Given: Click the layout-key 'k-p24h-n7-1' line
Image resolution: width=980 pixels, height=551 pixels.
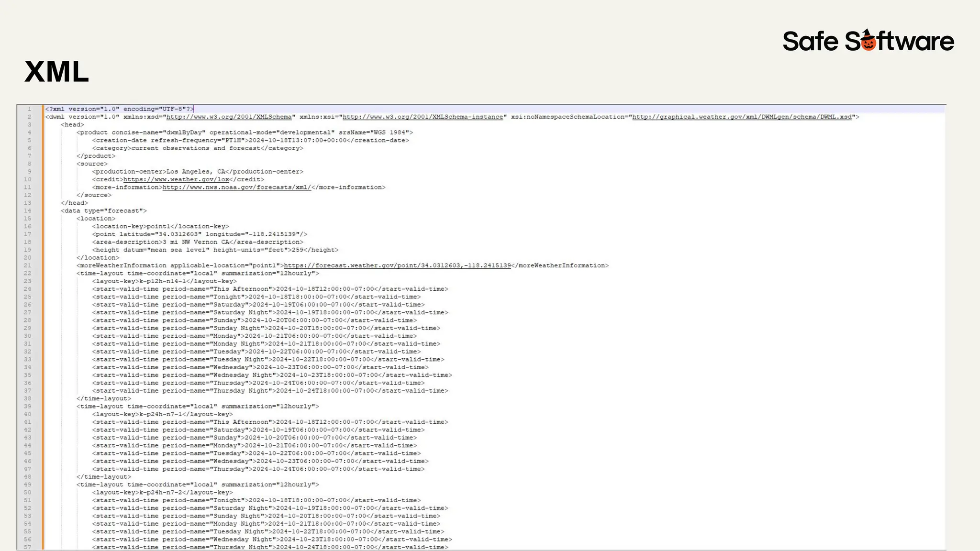Looking at the screenshot, I should pyautogui.click(x=162, y=414).
